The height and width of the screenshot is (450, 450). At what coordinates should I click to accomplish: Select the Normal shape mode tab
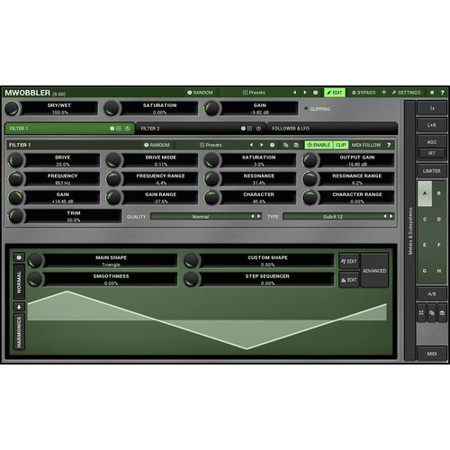point(19,282)
